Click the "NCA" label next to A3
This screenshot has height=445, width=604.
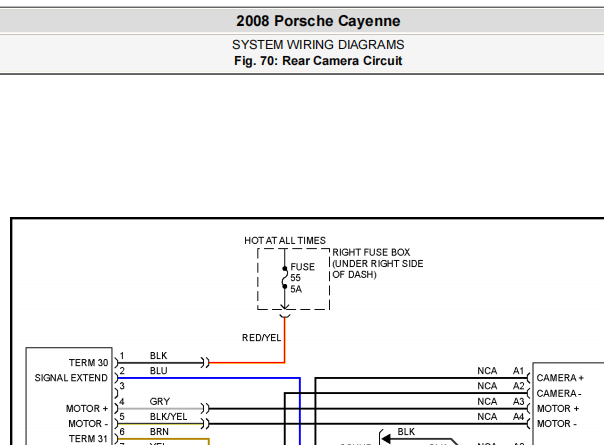pos(487,401)
